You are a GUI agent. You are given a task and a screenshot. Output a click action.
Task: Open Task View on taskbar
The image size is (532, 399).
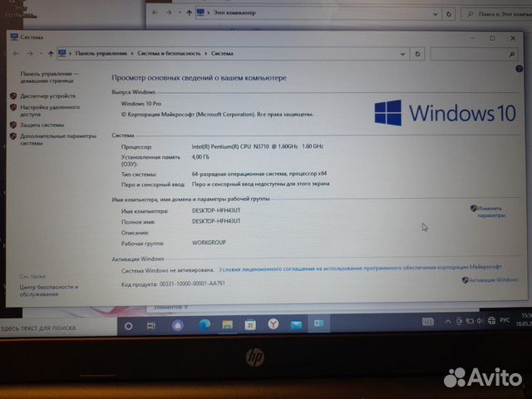click(x=151, y=326)
